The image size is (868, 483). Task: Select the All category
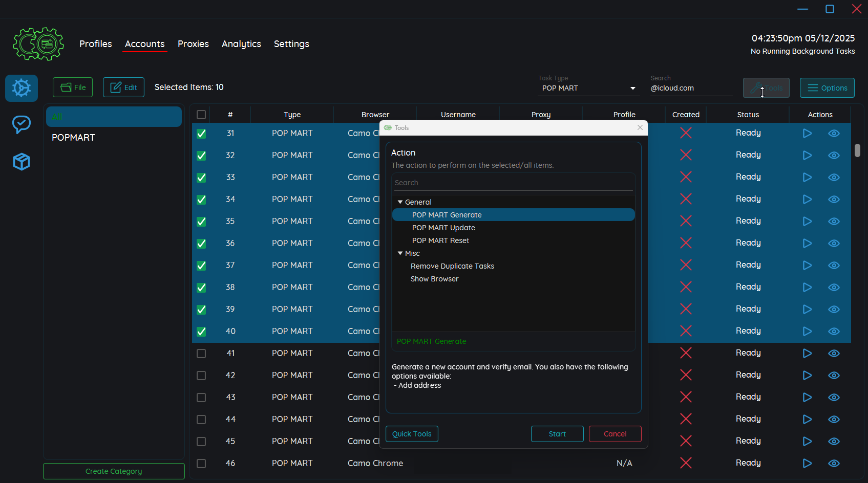click(114, 117)
